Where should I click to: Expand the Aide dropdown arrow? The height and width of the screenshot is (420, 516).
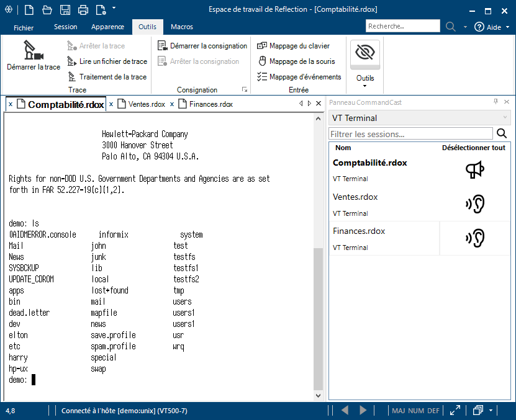(507, 27)
